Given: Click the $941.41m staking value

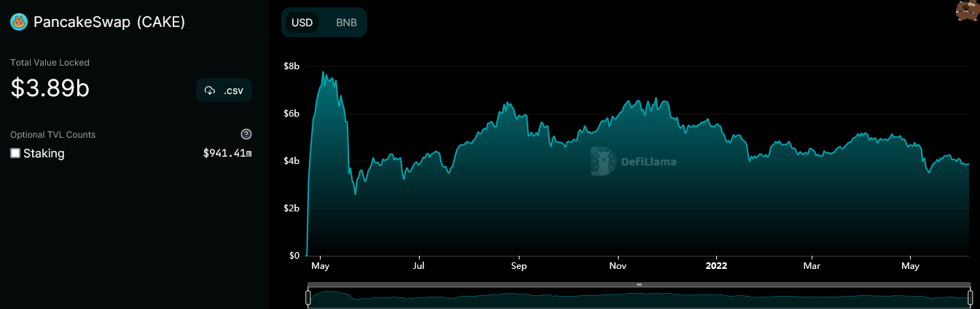Looking at the screenshot, I should tap(227, 153).
